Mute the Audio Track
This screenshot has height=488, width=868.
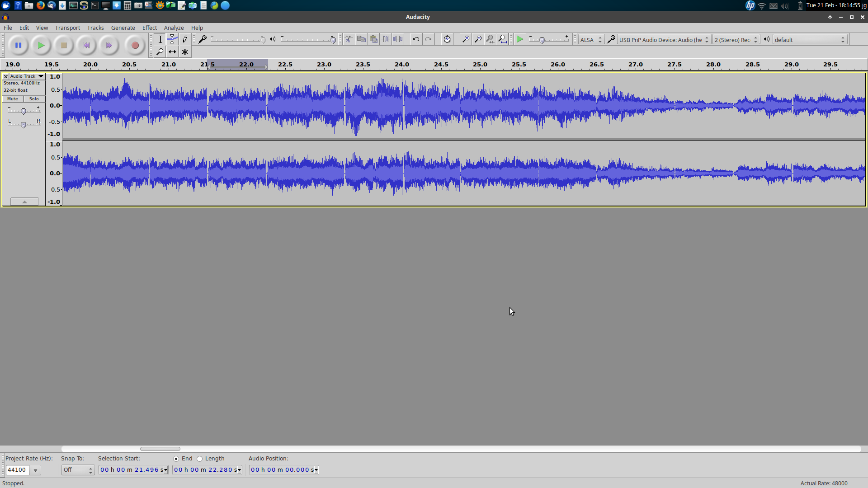point(13,99)
